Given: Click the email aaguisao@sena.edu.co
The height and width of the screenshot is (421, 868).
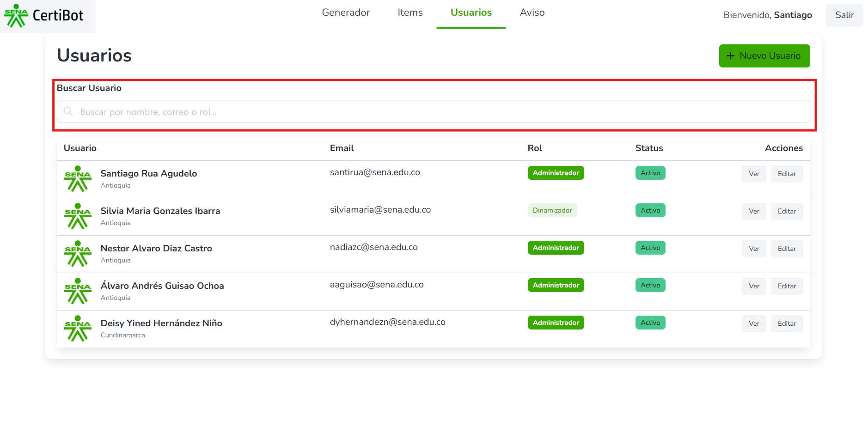Looking at the screenshot, I should [376, 285].
